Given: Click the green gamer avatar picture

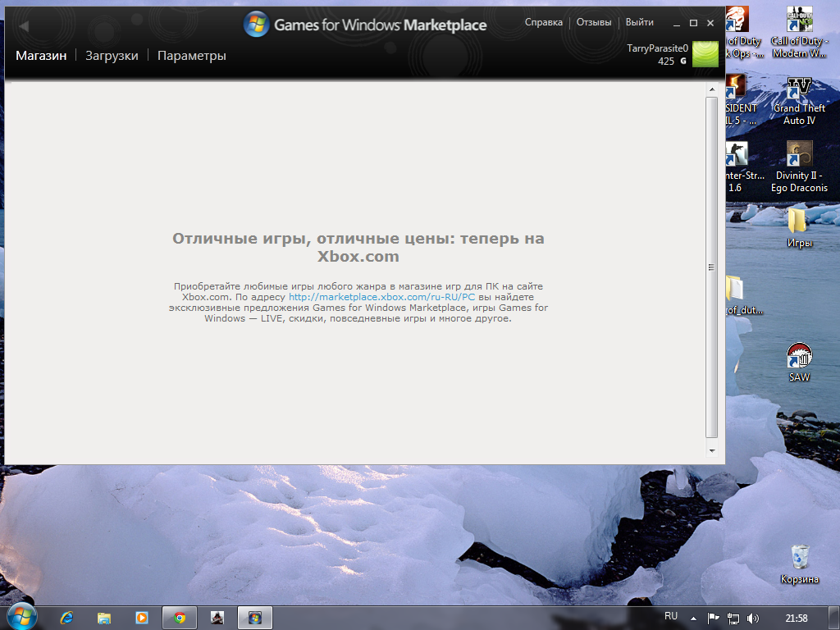Looking at the screenshot, I should point(705,54).
